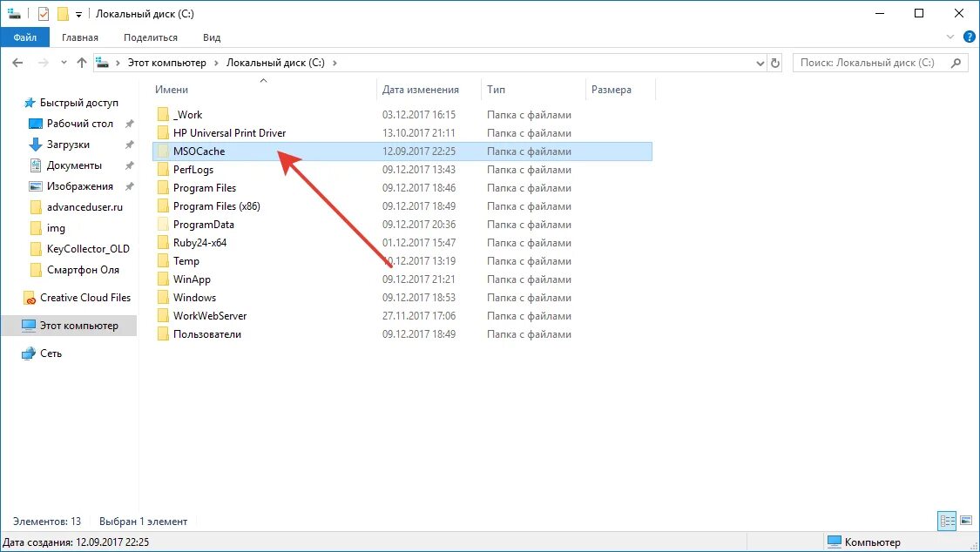The image size is (980, 552).
Task: Select advanceduser.ru folder in the sidebar
Action: pos(84,207)
